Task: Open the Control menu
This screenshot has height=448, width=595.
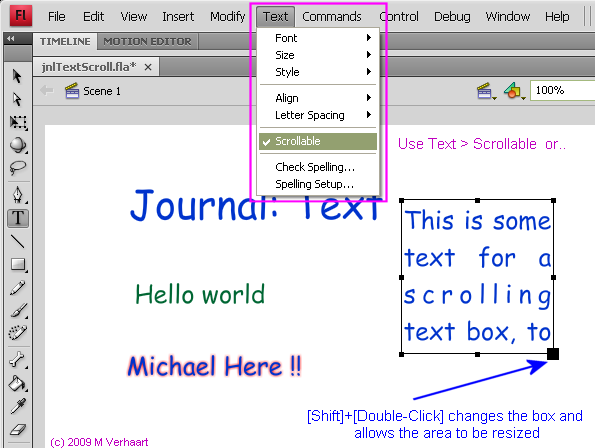Action: [x=399, y=16]
